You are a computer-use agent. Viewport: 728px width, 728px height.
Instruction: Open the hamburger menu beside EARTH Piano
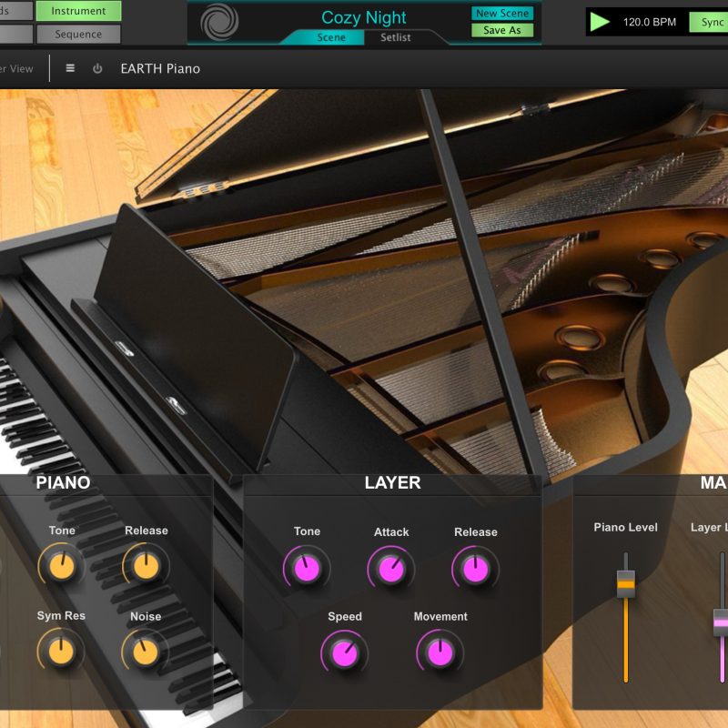pyautogui.click(x=70, y=68)
